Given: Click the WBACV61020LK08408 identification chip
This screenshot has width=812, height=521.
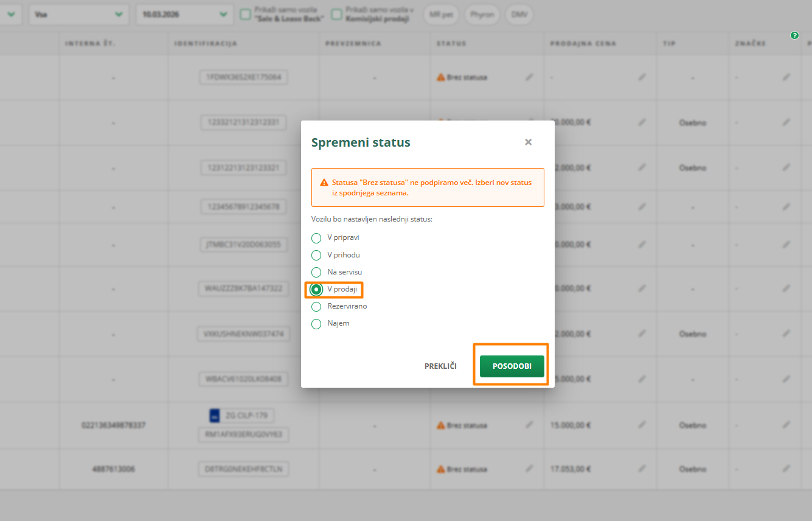Looking at the screenshot, I should pos(243,379).
